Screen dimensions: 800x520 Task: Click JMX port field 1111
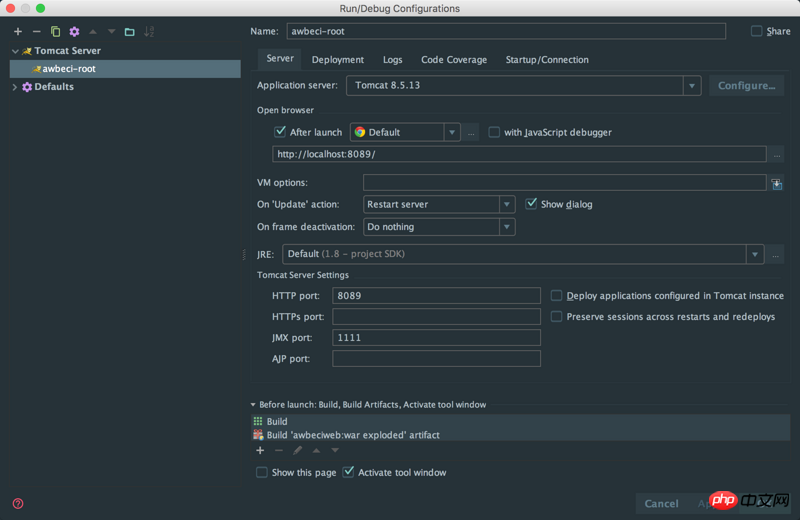click(x=436, y=337)
